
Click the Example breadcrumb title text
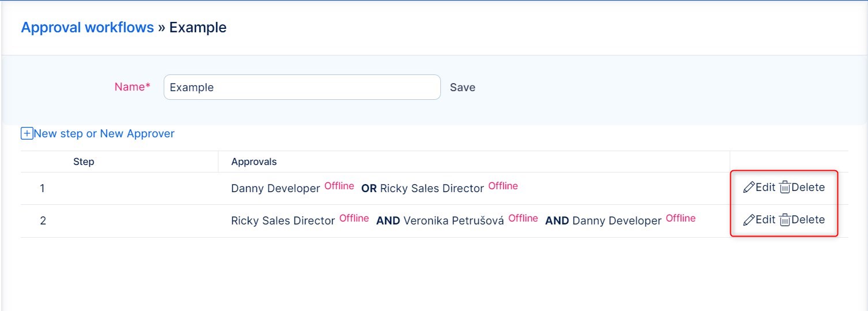198,28
